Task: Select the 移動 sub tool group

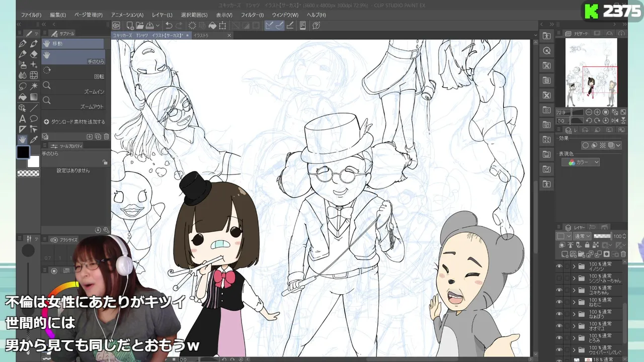Action: pos(73,44)
